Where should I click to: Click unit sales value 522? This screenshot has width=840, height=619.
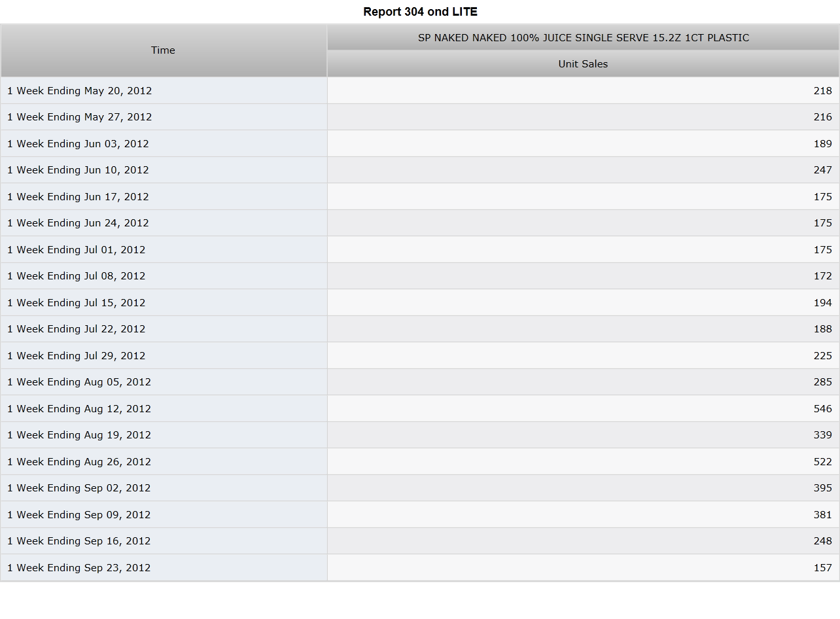(x=823, y=462)
